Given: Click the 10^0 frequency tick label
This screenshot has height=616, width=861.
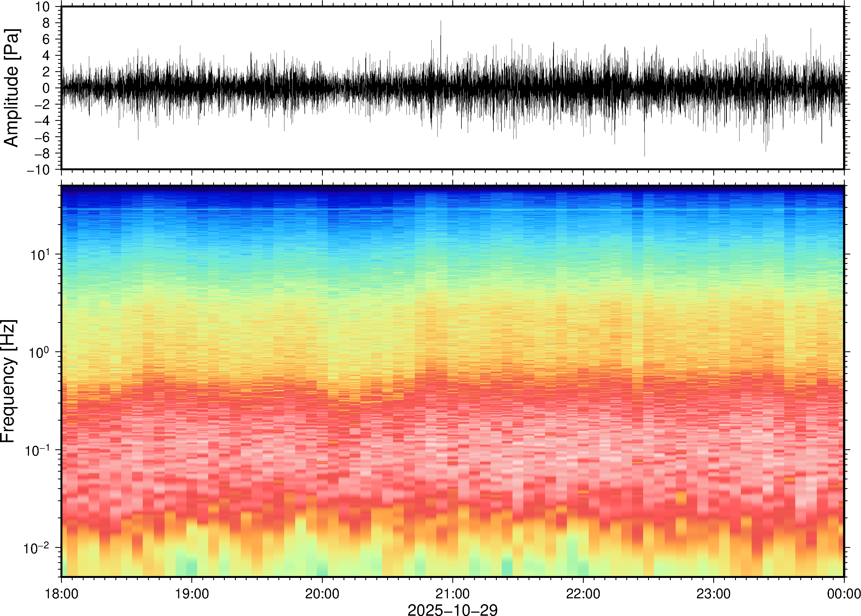Looking at the screenshot, I should pyautogui.click(x=39, y=352).
